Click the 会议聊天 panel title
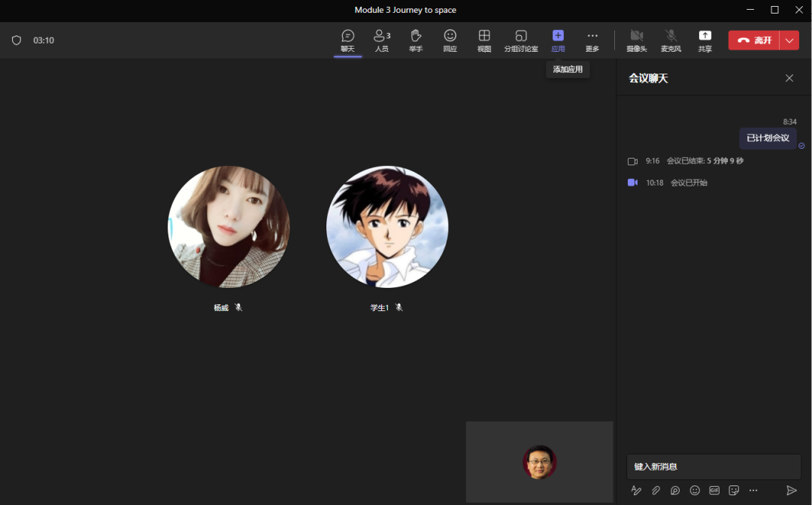This screenshot has width=812, height=505. pyautogui.click(x=648, y=78)
